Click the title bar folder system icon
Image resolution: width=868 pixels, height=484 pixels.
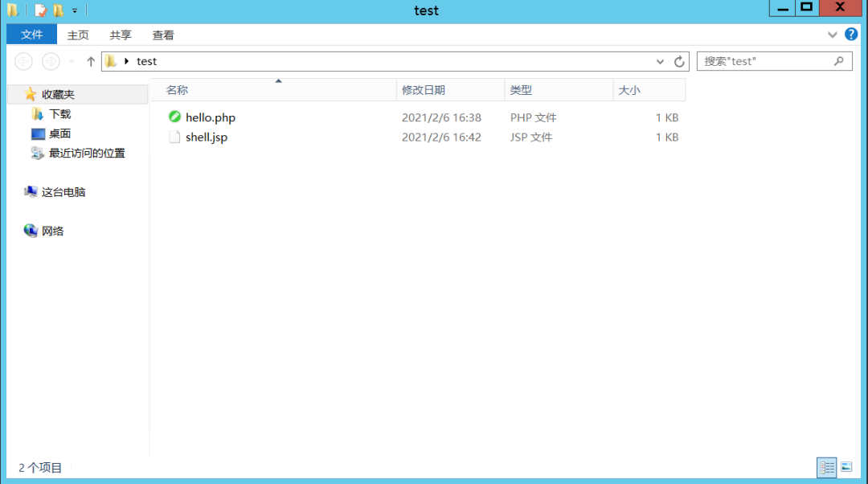(x=13, y=10)
